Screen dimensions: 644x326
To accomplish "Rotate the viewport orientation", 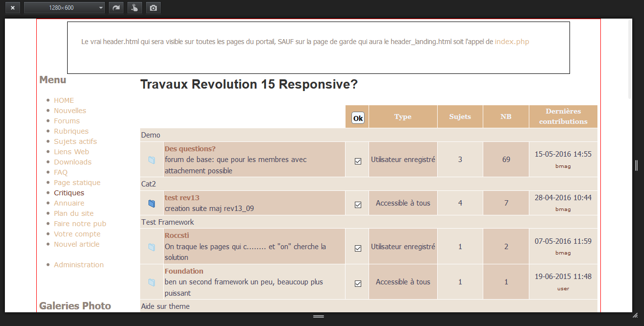I will (x=116, y=8).
